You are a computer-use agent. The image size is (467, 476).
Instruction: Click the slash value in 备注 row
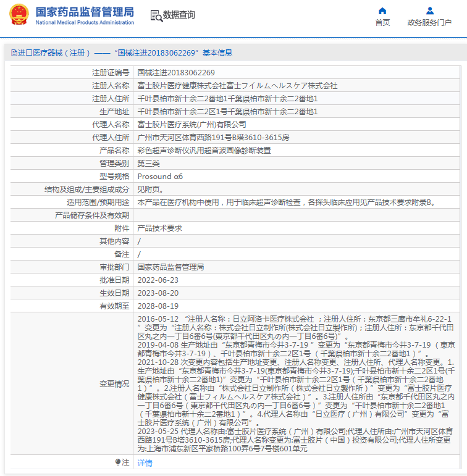139,254
